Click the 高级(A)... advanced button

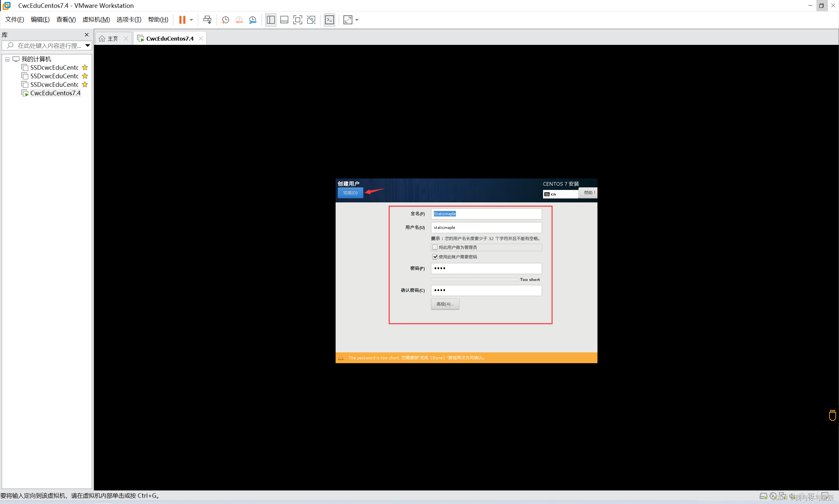pos(445,304)
